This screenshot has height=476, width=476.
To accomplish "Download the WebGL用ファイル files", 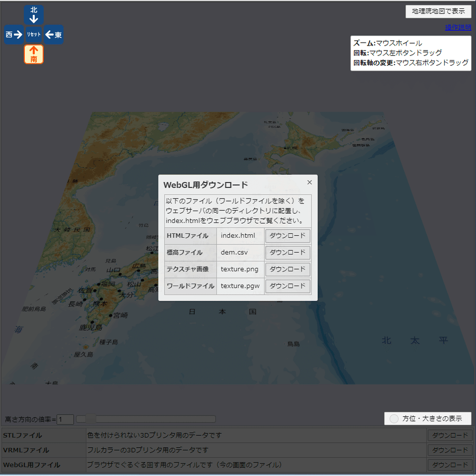I will (x=450, y=465).
